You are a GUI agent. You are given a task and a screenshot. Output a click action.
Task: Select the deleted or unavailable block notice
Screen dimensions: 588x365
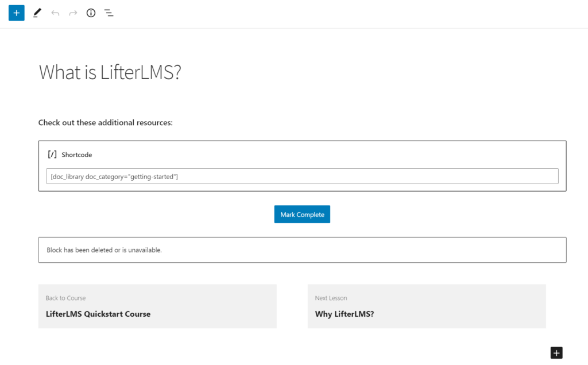coord(302,250)
